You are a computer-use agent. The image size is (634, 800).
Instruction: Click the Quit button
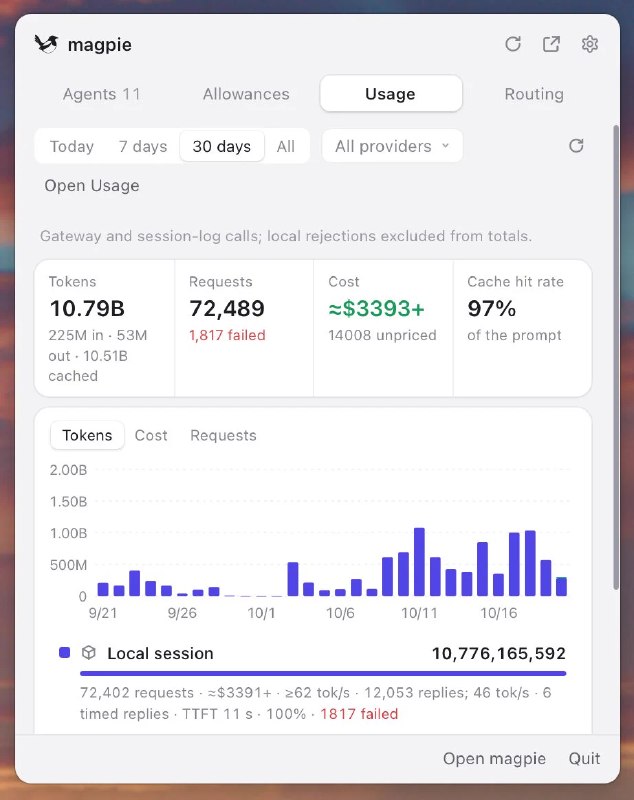(x=584, y=759)
